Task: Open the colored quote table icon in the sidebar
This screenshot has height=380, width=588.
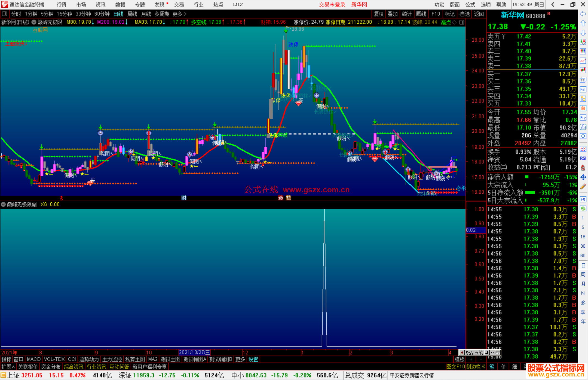Action: (x=583, y=51)
